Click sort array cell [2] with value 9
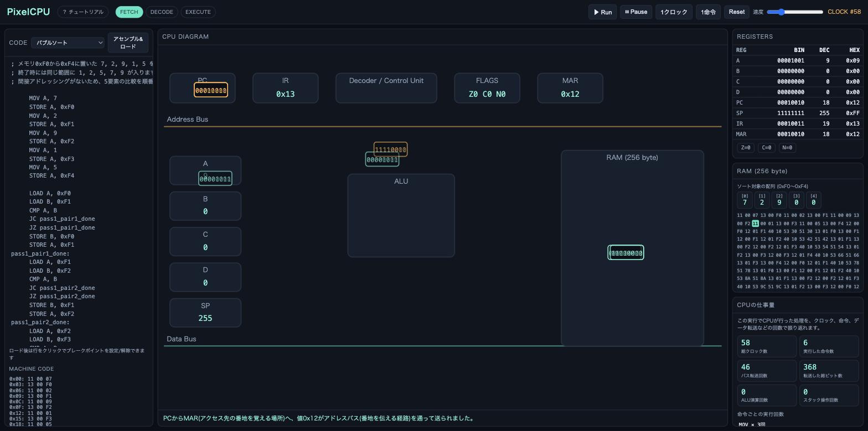This screenshot has width=868, height=431. 779,200
